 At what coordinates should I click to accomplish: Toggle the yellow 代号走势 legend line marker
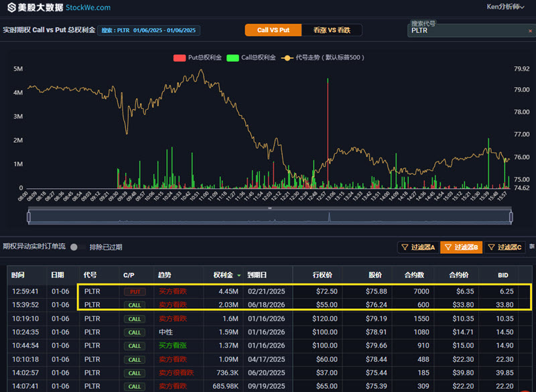287,58
